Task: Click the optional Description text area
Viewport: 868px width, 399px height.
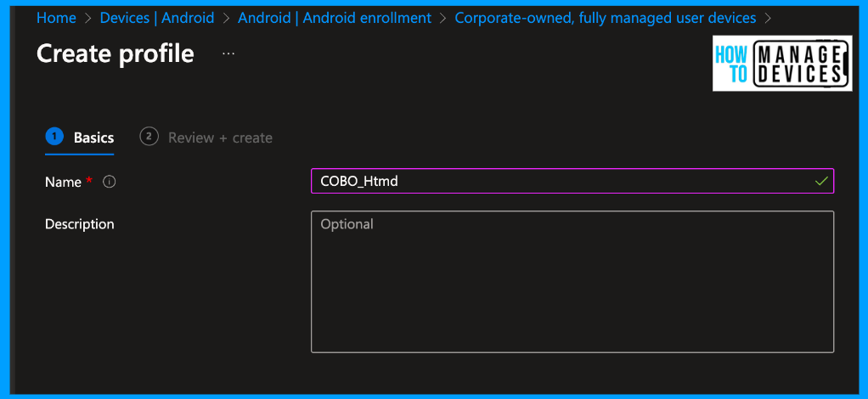Action: (572, 282)
